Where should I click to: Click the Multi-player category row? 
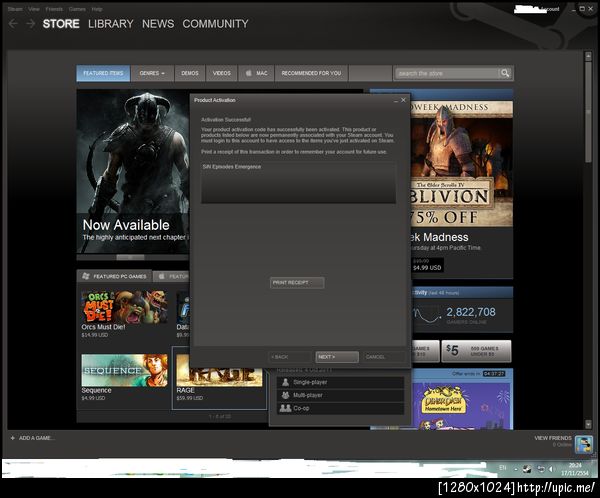(x=341, y=395)
